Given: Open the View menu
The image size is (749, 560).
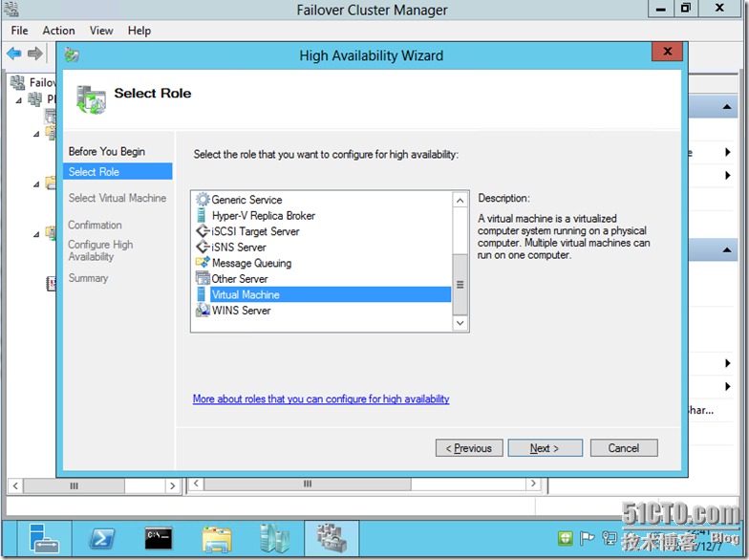Looking at the screenshot, I should [101, 31].
